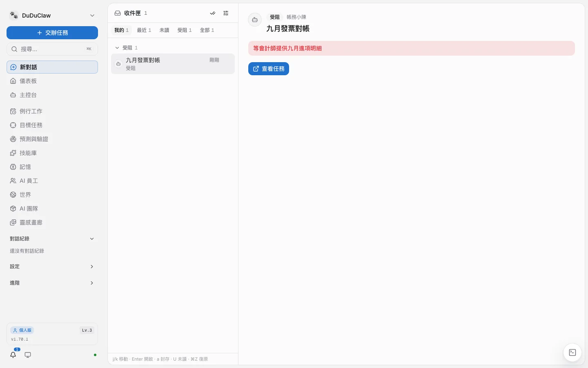Click the green status dot

(x=95, y=355)
